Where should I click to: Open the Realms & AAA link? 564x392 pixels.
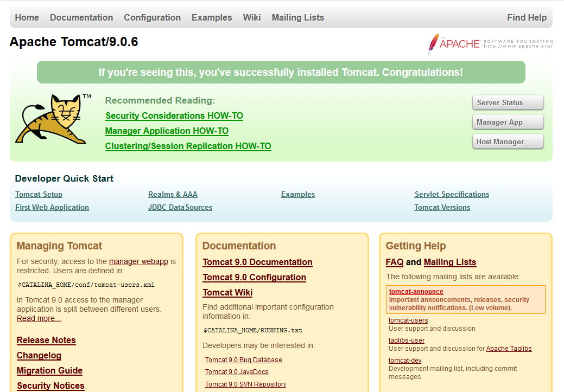pos(173,195)
